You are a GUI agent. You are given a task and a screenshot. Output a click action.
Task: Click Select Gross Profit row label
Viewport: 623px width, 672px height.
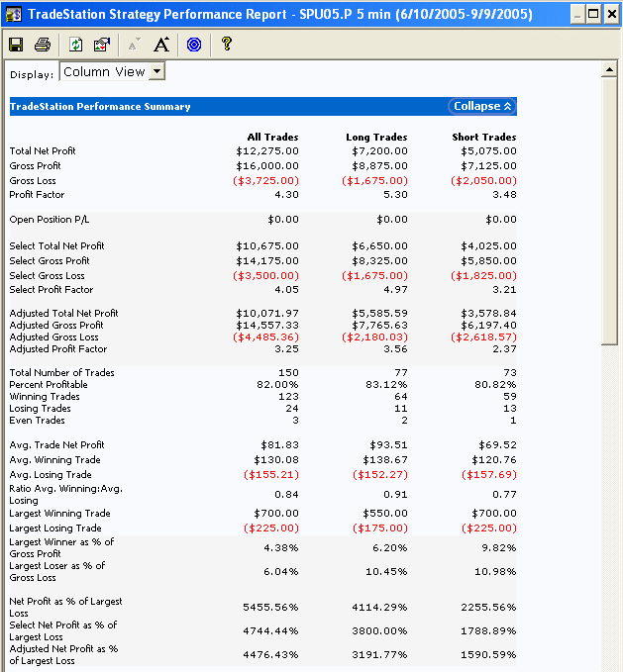tap(50, 261)
